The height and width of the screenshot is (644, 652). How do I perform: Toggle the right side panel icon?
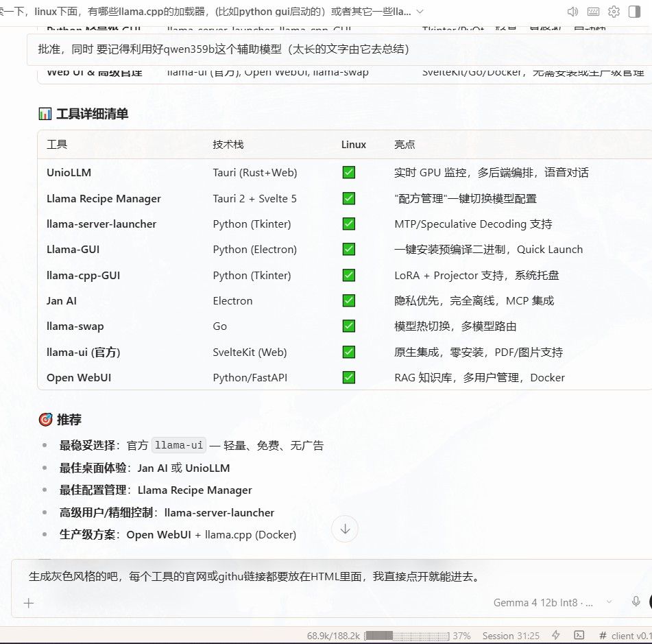point(635,12)
